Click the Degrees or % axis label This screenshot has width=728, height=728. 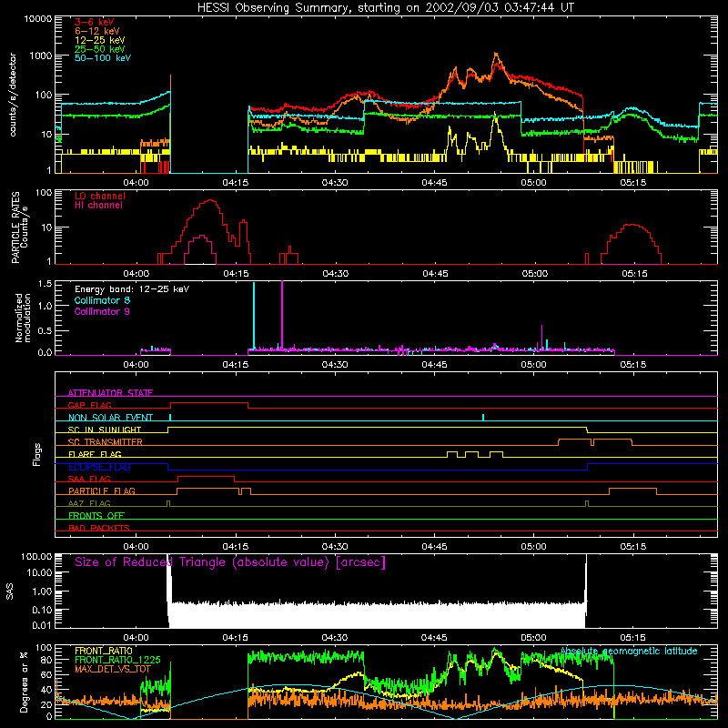pyautogui.click(x=23, y=682)
